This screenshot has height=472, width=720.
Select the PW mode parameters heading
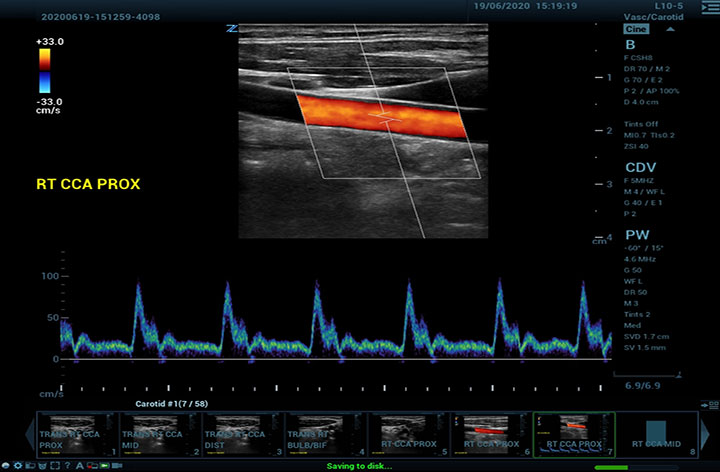637,233
